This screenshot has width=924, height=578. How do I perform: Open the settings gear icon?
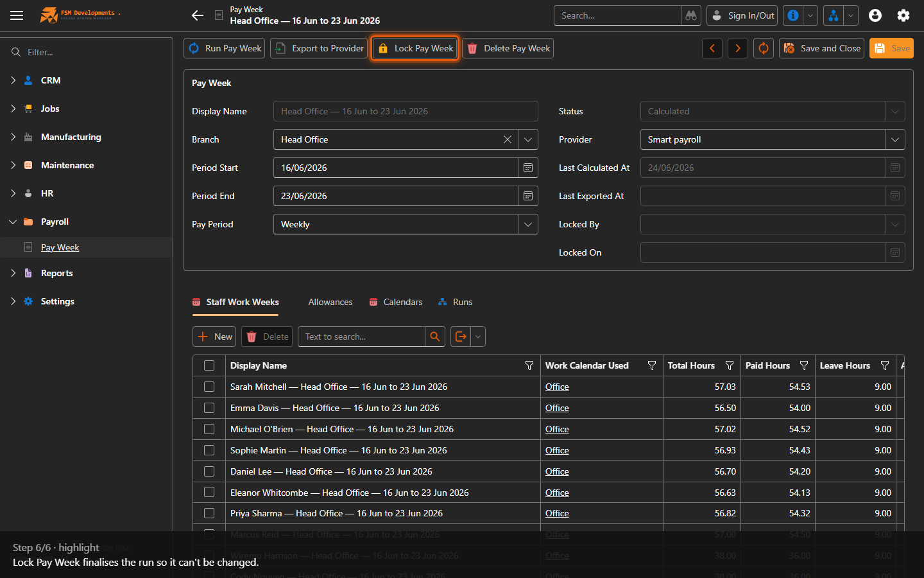tap(903, 15)
